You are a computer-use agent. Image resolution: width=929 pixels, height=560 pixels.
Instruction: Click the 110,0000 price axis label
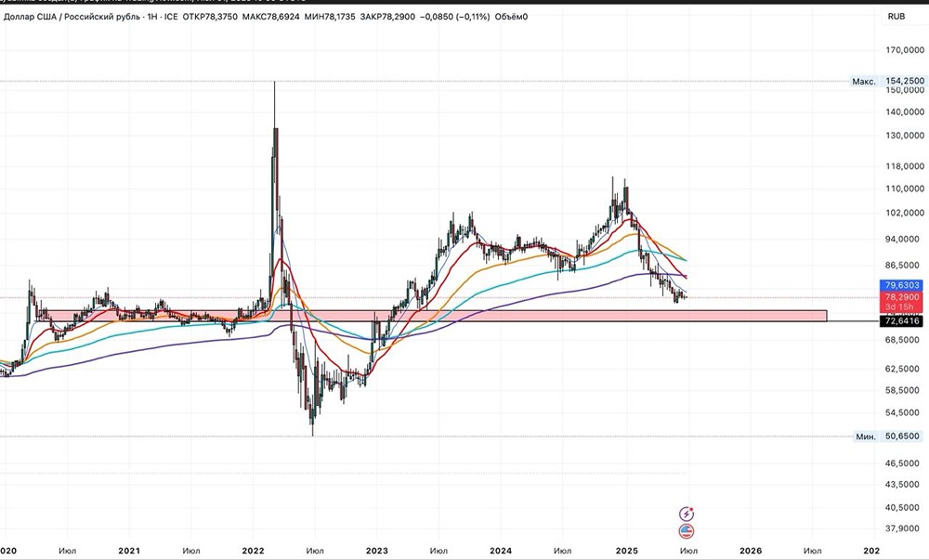pyautogui.click(x=905, y=189)
